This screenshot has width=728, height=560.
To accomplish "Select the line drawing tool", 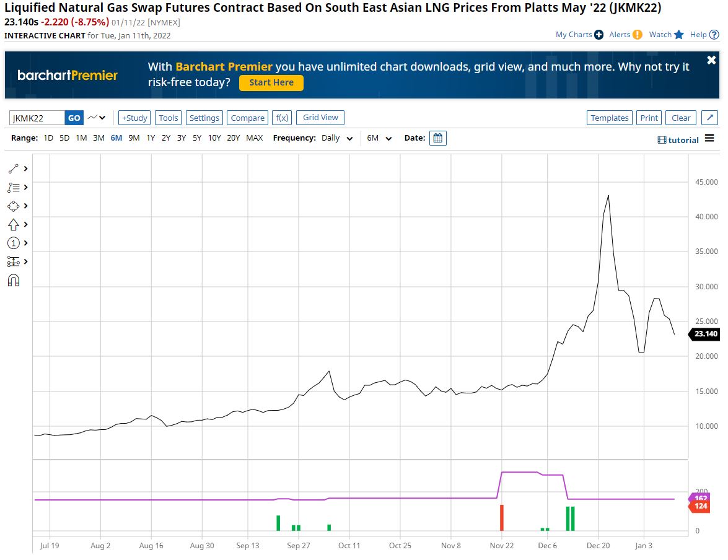I will tap(14, 168).
